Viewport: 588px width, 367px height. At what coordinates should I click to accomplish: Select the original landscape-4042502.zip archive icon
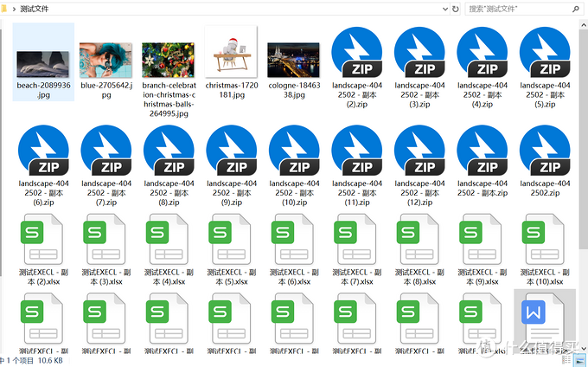(x=545, y=150)
